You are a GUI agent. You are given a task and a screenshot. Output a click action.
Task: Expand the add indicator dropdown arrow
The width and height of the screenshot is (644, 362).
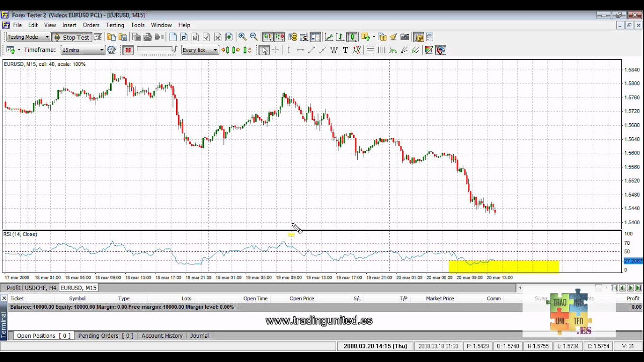[x=374, y=37]
